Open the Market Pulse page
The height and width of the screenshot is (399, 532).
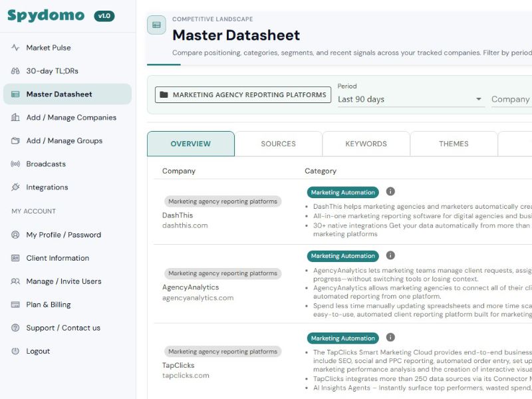coord(67,47)
